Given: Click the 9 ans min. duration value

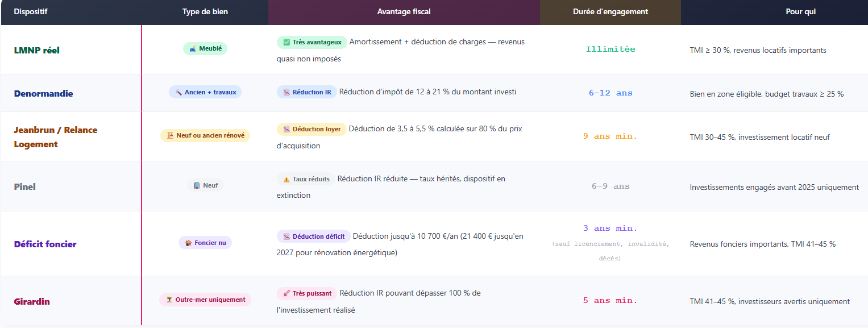Looking at the screenshot, I should tap(610, 136).
